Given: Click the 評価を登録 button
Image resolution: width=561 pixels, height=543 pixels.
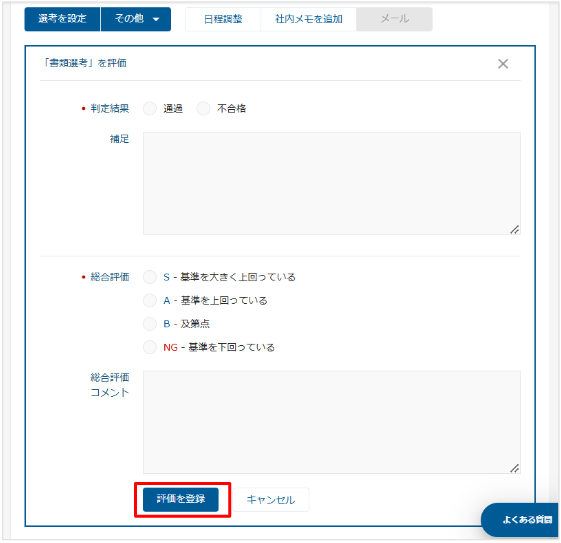Looking at the screenshot, I should (x=181, y=499).
